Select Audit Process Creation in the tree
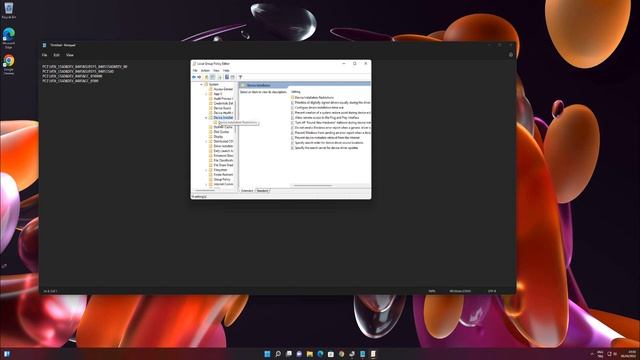This screenshot has width=640, height=360. click(x=220, y=98)
